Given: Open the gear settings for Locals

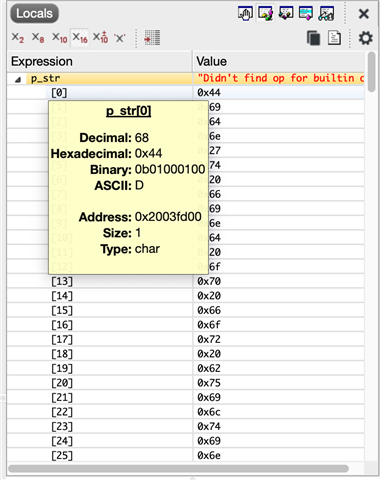Looking at the screenshot, I should click(365, 38).
